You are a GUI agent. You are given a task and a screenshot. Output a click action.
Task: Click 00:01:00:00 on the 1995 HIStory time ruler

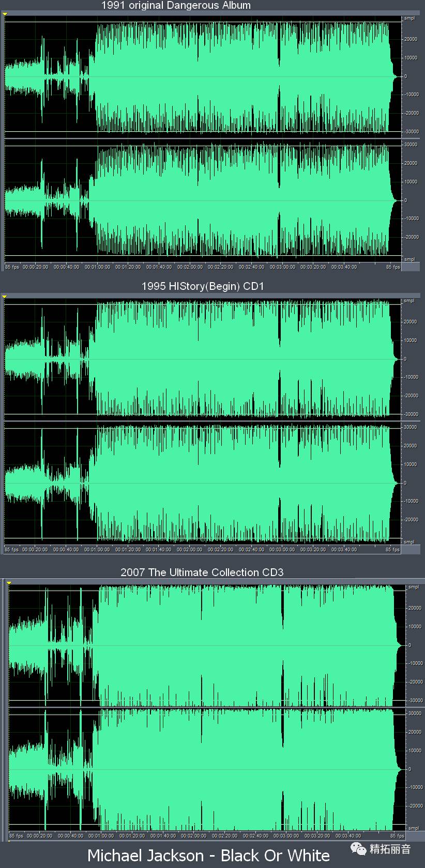pos(97,550)
